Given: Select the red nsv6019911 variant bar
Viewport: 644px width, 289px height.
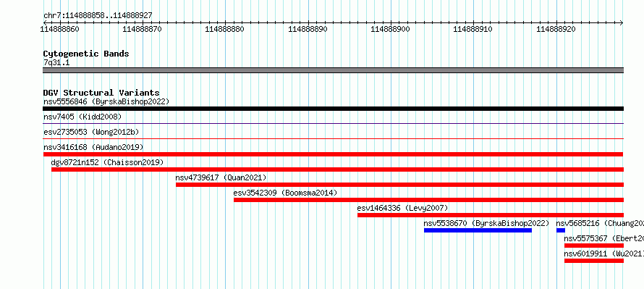Looking at the screenshot, I should pyautogui.click(x=594, y=261).
